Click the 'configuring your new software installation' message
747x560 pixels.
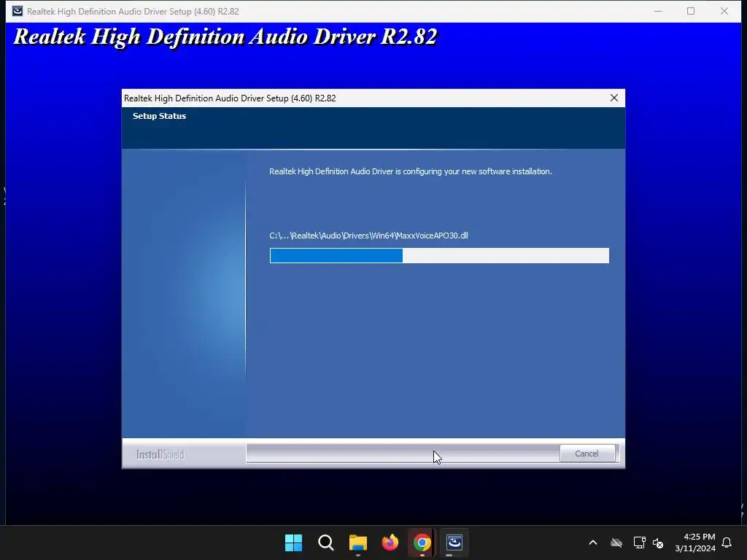(410, 171)
